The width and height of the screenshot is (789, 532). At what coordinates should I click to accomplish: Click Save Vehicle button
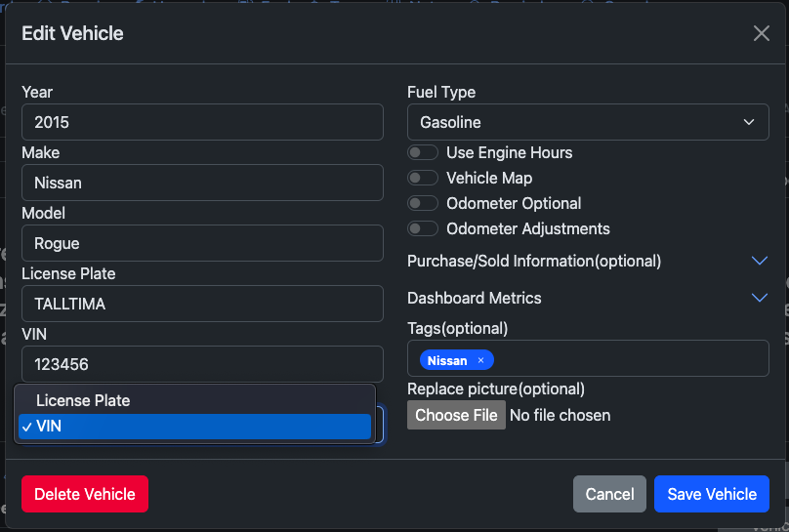(711, 494)
